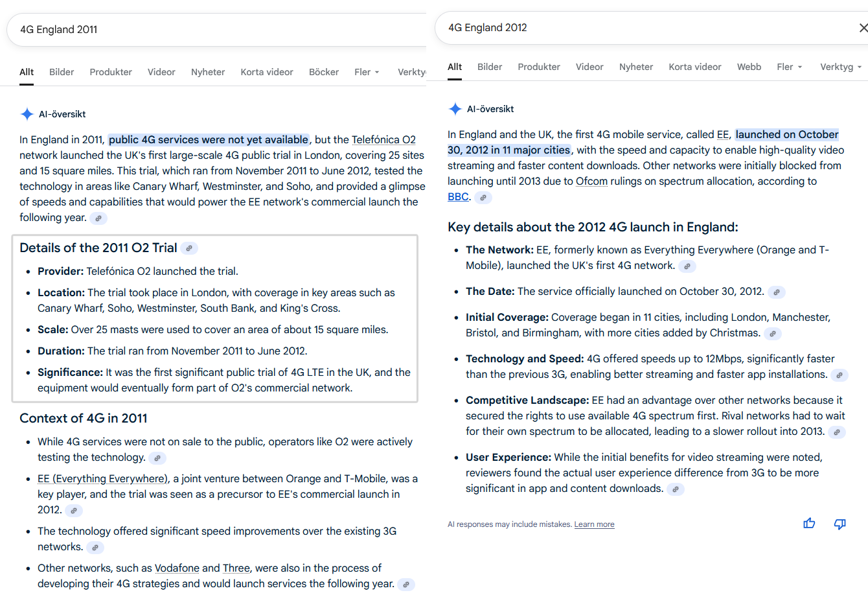Open source link beside 'Details of the 2011 O2 Trial'
The height and width of the screenshot is (606, 868).
click(189, 248)
